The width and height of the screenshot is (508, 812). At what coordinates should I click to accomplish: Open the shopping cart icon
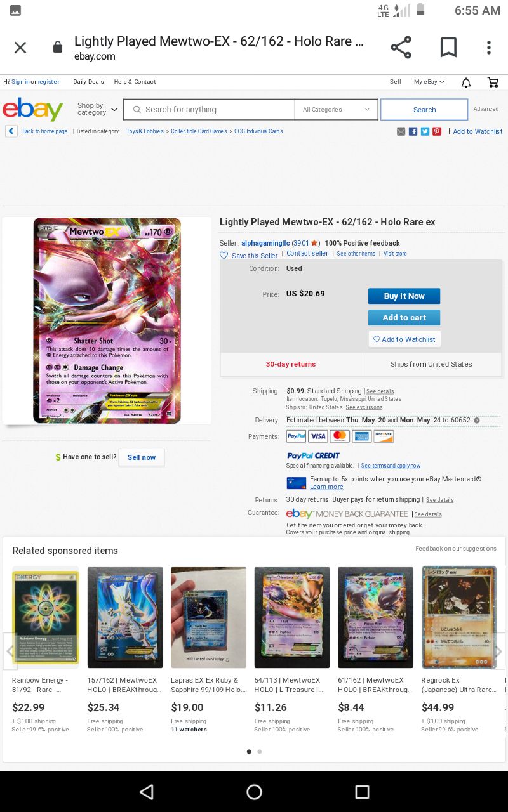click(x=493, y=82)
